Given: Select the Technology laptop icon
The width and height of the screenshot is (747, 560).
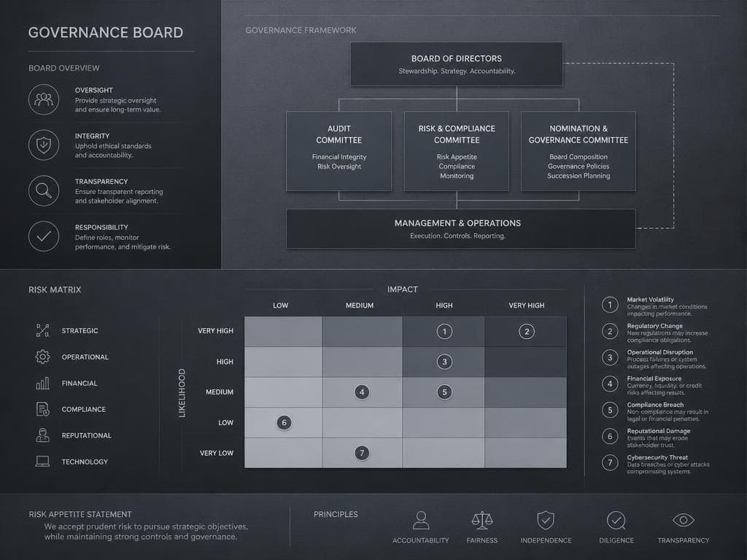Looking at the screenshot, I should point(42,462).
